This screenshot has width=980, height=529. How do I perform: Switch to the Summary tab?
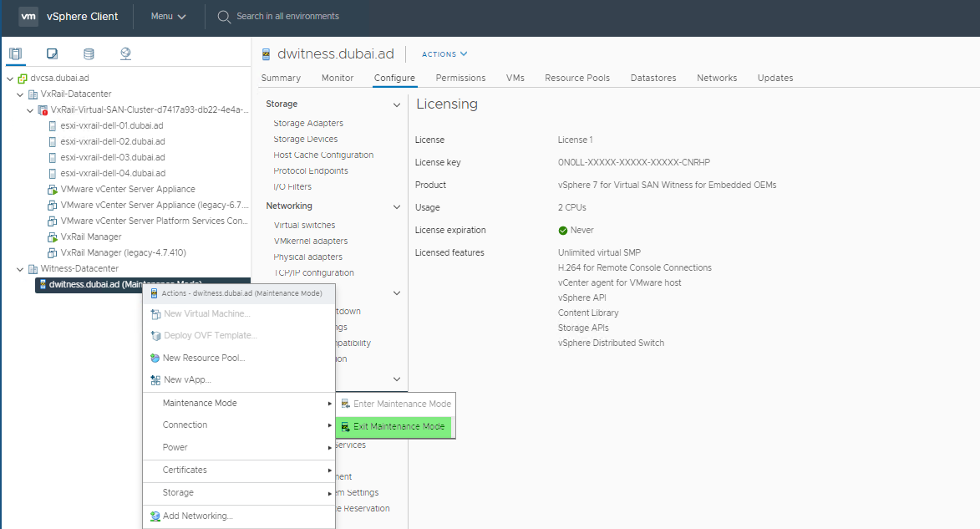[x=281, y=79]
